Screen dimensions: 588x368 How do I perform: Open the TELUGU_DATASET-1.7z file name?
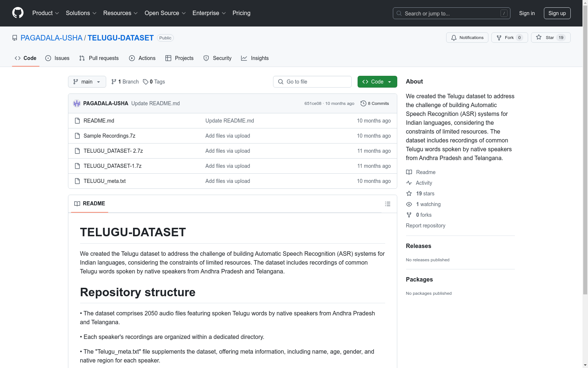(112, 166)
